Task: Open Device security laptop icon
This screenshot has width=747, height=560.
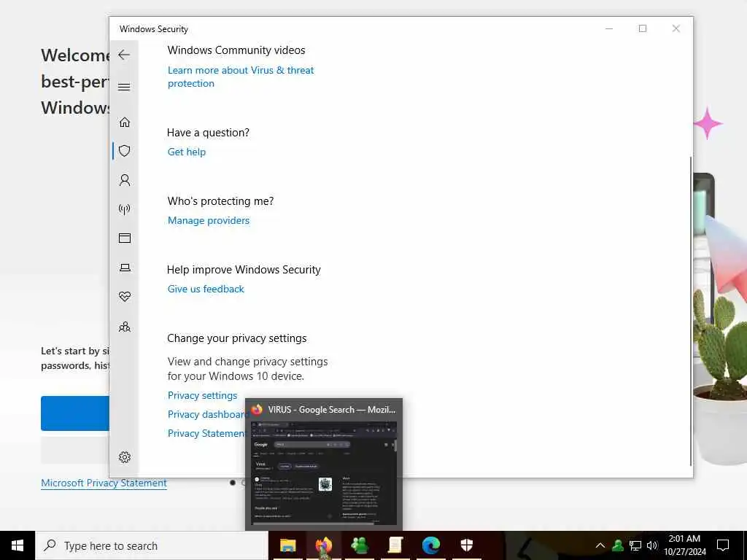Action: [124, 268]
